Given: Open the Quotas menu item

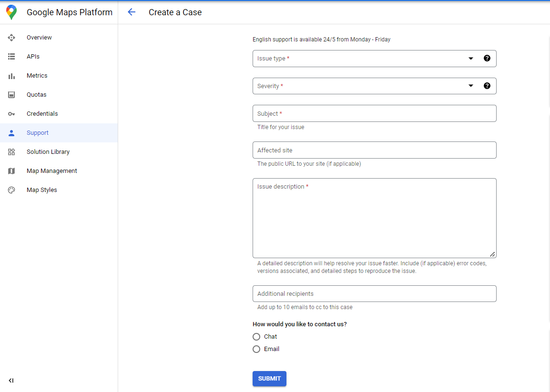Looking at the screenshot, I should click(59, 95).
